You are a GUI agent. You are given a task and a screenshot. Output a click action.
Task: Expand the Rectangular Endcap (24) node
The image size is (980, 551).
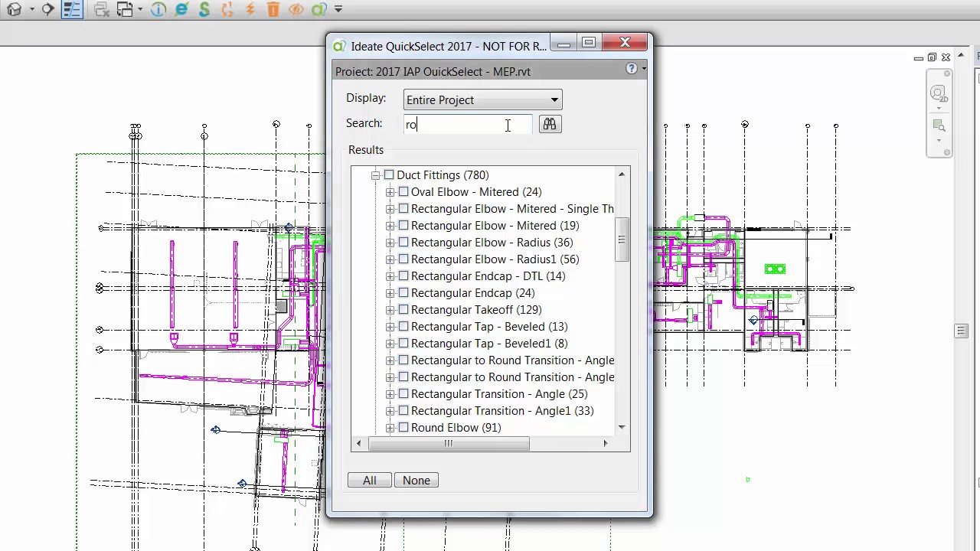(x=390, y=293)
